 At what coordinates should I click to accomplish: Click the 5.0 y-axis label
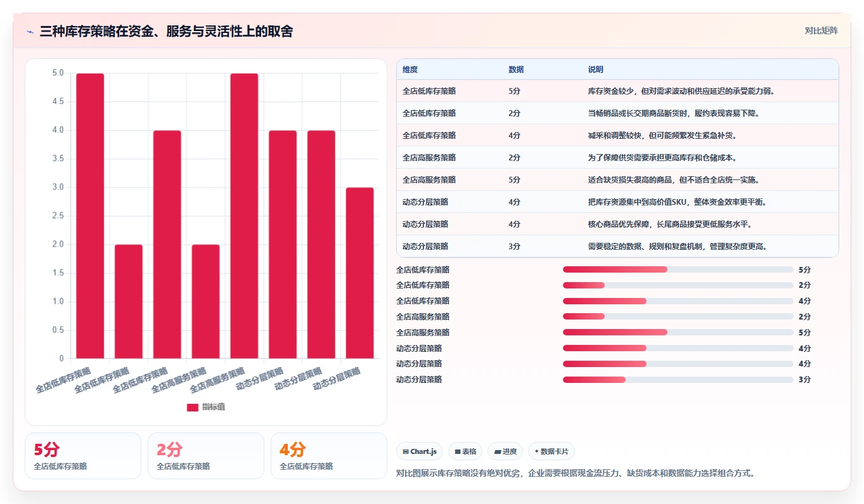tap(57, 73)
